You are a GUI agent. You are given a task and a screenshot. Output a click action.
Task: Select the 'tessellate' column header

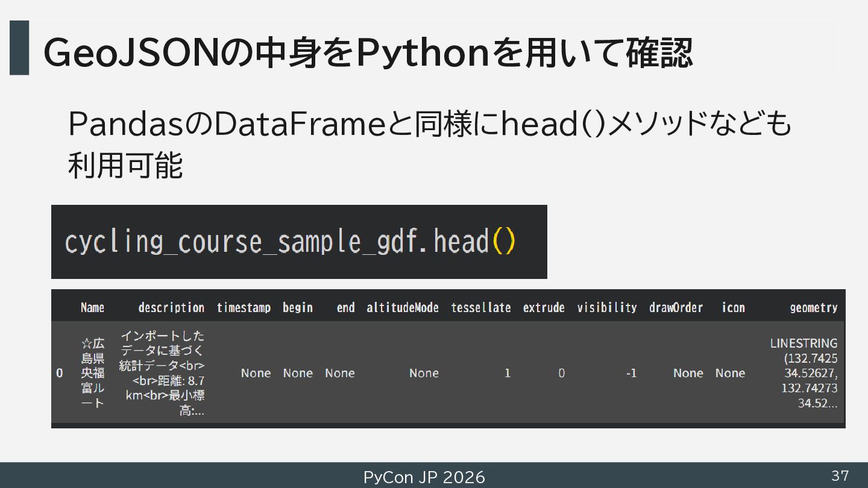tap(481, 307)
